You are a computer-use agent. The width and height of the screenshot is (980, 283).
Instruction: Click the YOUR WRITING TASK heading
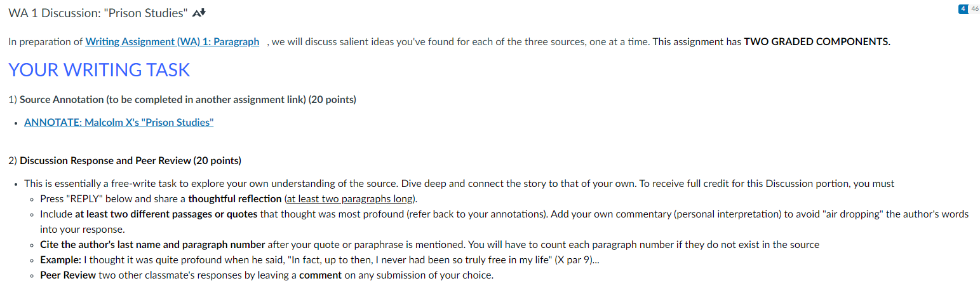tap(99, 69)
